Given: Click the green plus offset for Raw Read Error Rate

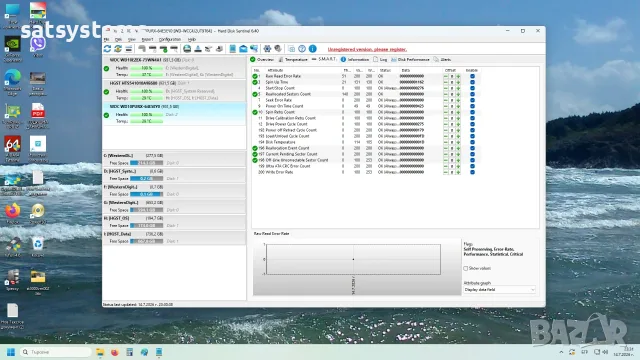Looking at the screenshot, I should click(458, 76).
